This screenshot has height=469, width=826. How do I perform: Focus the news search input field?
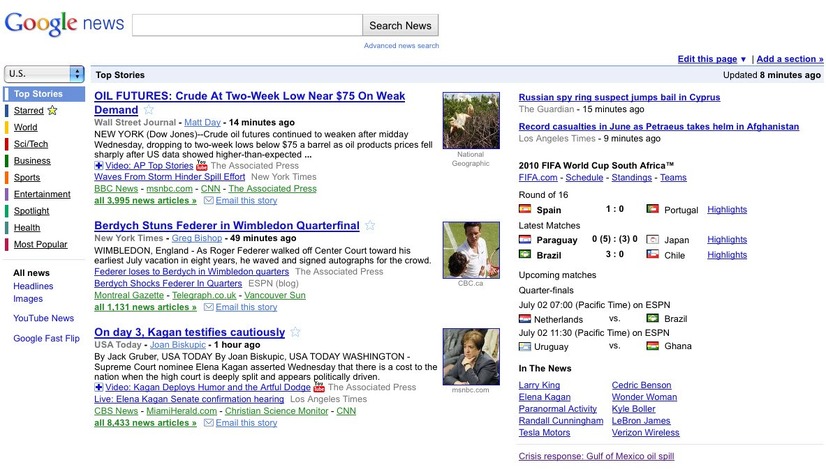click(x=247, y=25)
